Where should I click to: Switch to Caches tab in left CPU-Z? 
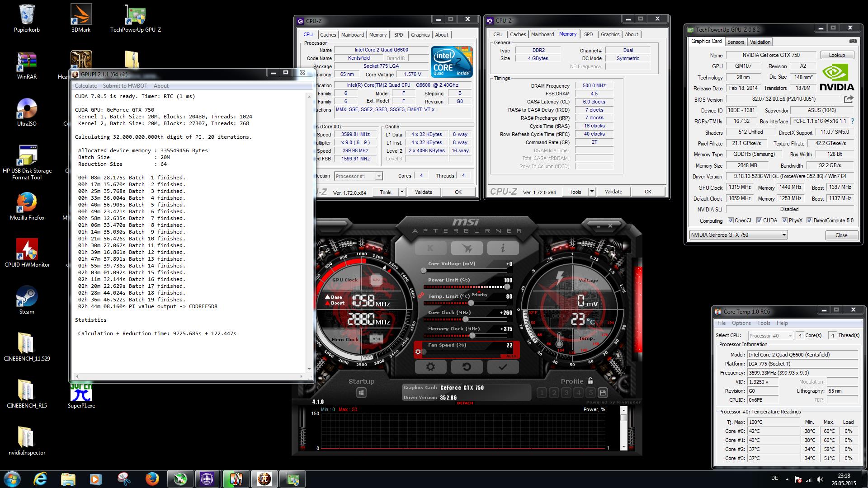coord(328,35)
